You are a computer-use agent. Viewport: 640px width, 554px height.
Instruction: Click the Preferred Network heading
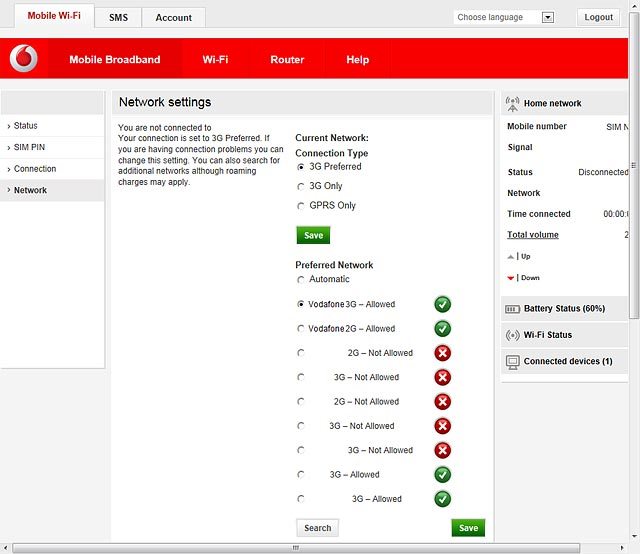tap(334, 265)
